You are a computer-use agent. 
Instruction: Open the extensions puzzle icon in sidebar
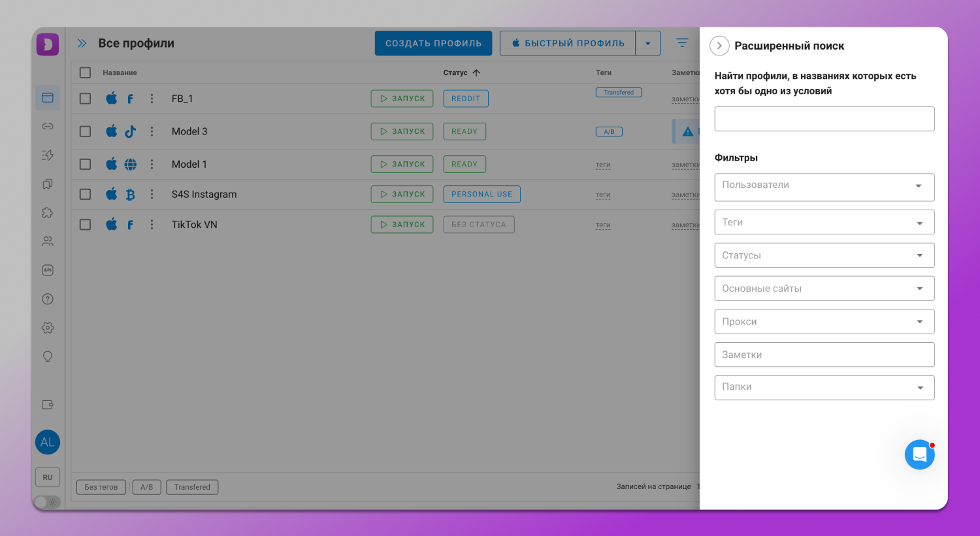(x=48, y=213)
